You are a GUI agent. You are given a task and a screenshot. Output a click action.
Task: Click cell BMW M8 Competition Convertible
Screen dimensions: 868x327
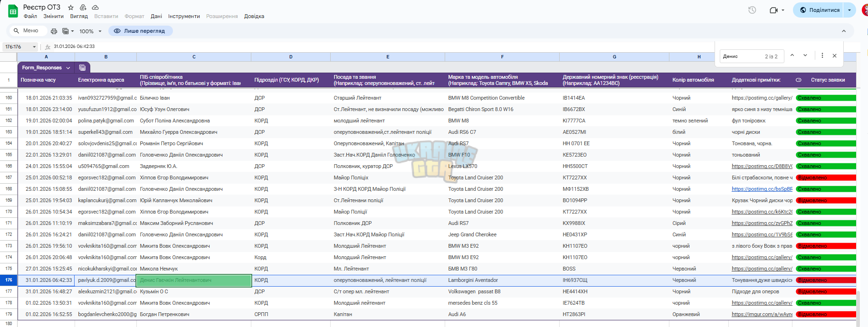pos(502,98)
